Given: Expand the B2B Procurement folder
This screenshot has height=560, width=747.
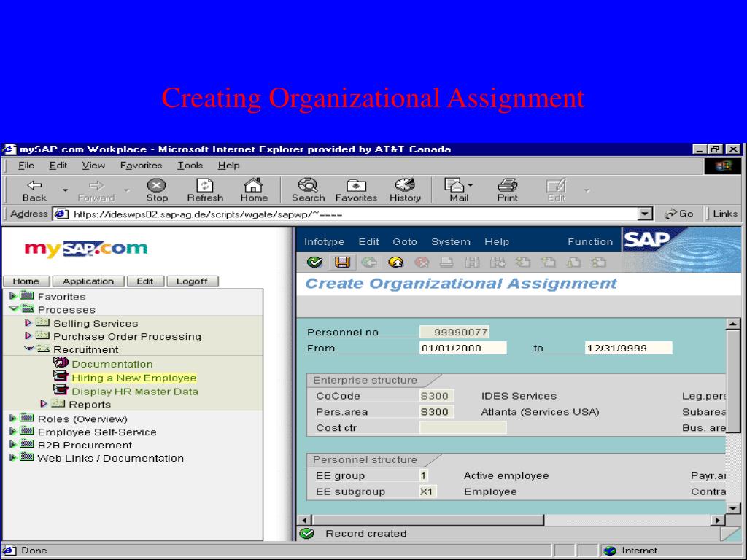Looking at the screenshot, I should tap(13, 444).
